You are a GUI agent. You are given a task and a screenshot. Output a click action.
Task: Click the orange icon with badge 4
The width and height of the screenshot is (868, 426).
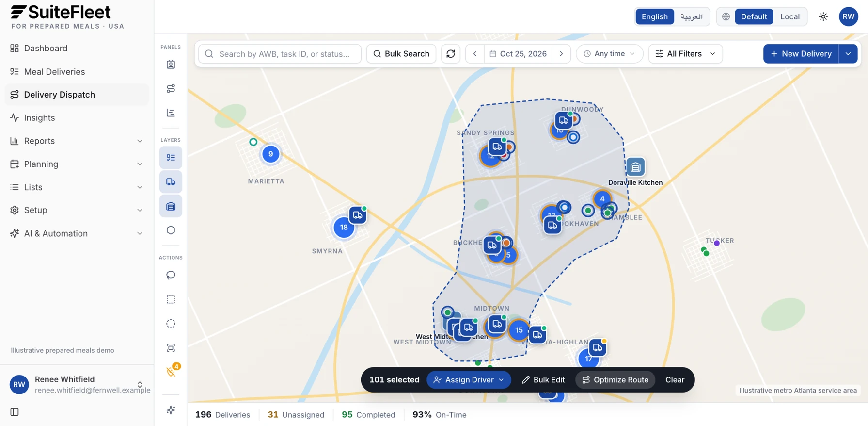172,372
